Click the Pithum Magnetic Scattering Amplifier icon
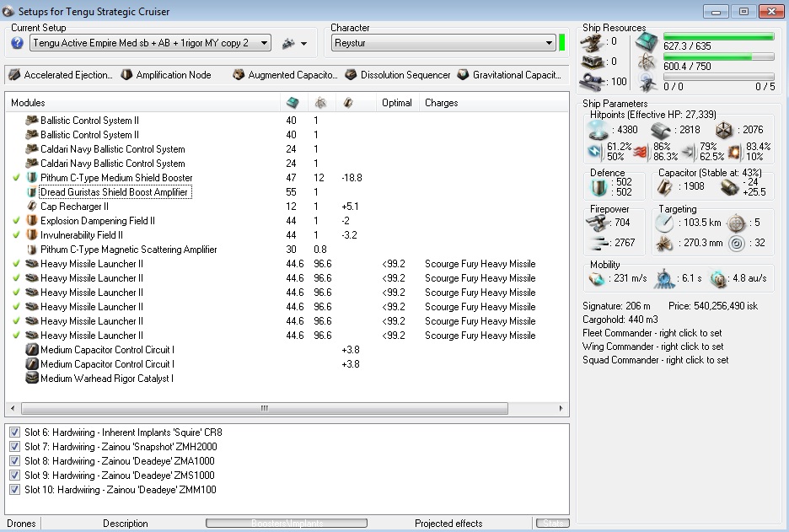This screenshot has height=532, width=789. [x=32, y=250]
